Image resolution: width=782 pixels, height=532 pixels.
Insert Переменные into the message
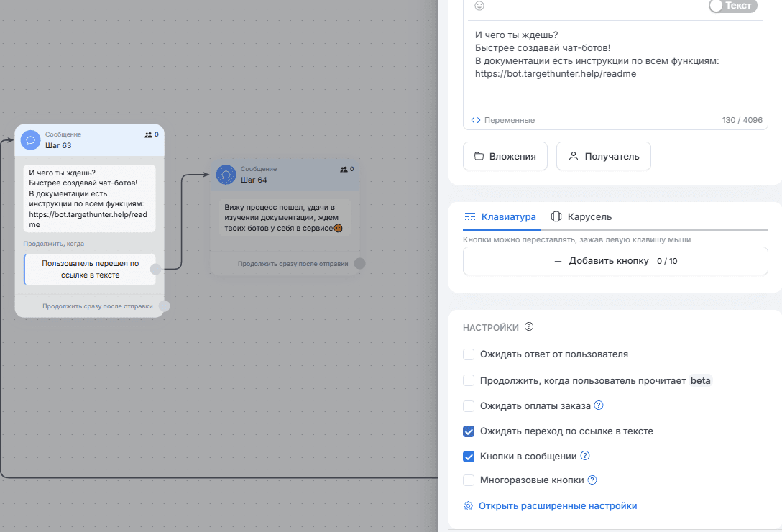click(x=509, y=120)
